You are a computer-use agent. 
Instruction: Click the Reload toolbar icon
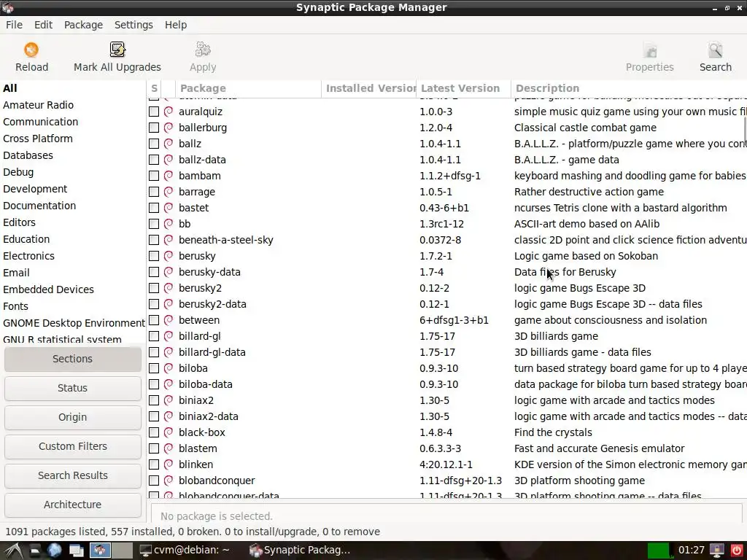tap(31, 50)
